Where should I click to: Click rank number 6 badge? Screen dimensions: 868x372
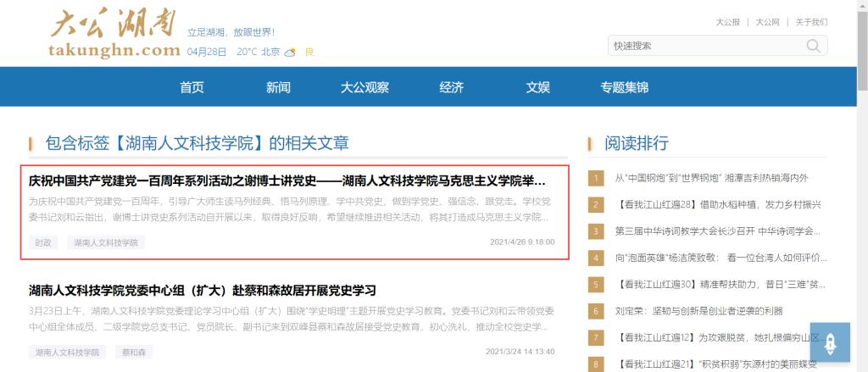click(596, 311)
